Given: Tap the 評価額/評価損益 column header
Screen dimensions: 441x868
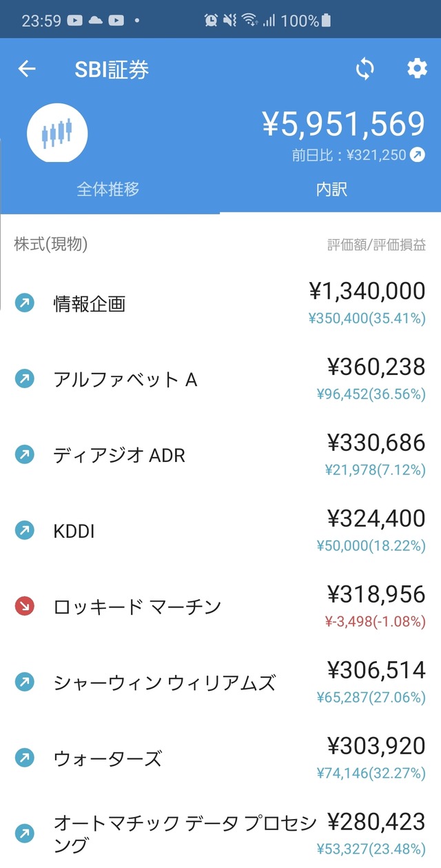Looking at the screenshot, I should (x=376, y=245).
